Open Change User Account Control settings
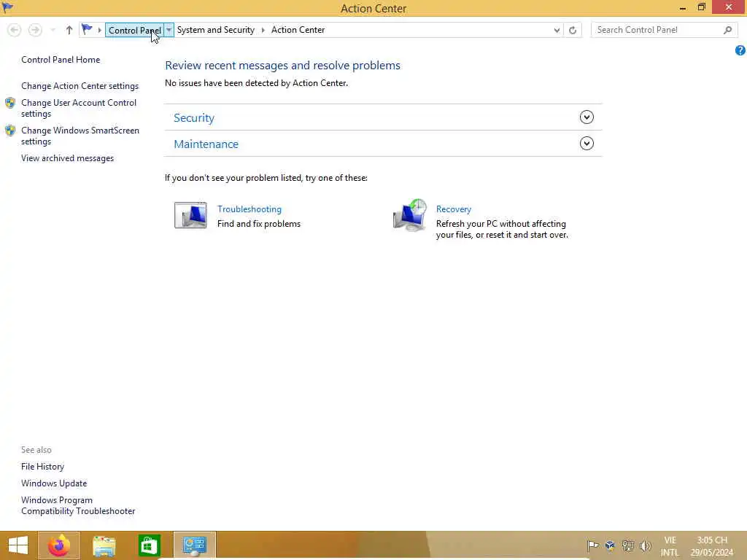The width and height of the screenshot is (747, 560). [79, 108]
